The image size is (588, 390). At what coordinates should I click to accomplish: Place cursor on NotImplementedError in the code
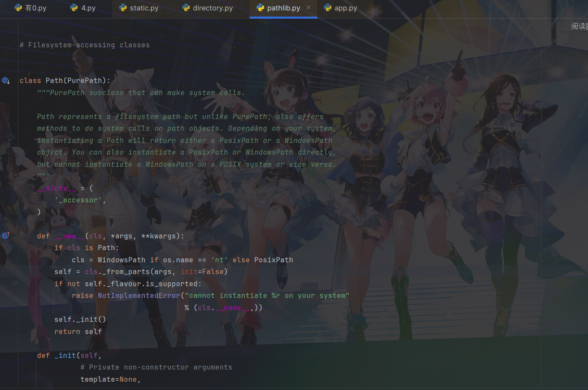click(x=139, y=295)
